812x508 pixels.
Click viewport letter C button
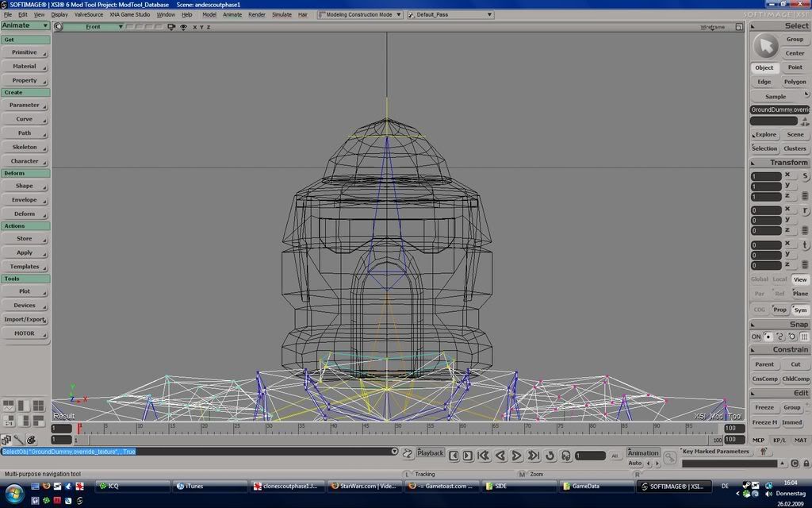[x=57, y=27]
